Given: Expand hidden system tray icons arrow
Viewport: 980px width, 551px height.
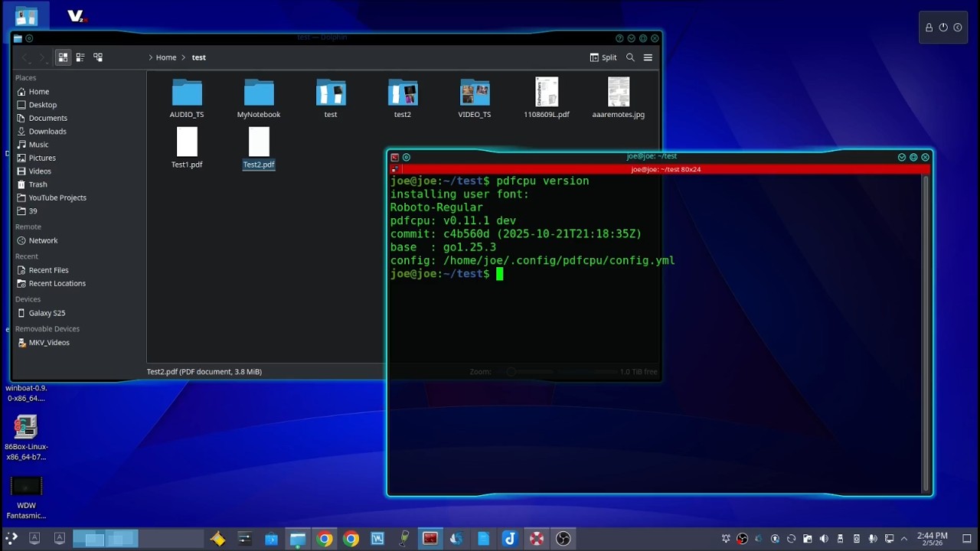Looking at the screenshot, I should pos(904,539).
